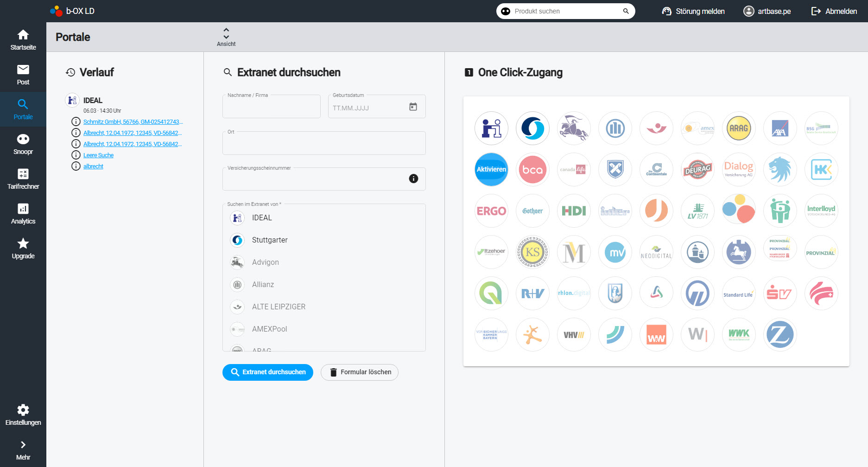Image resolution: width=868 pixels, height=467 pixels.
Task: Click the info icon in Versicherungsscheinnummer field
Action: [x=413, y=179]
